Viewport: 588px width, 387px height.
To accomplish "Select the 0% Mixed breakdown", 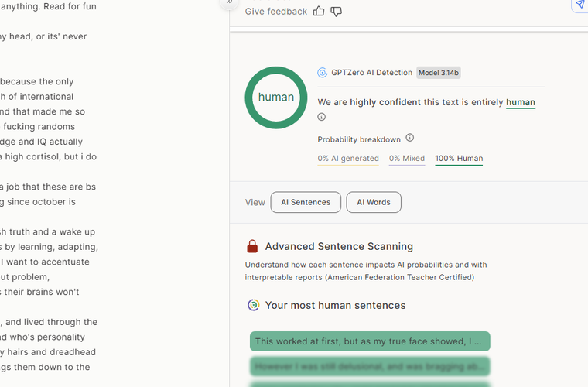I will (407, 159).
